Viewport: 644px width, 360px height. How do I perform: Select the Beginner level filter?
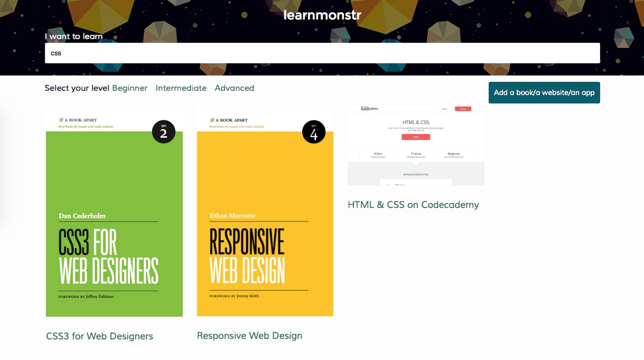[x=130, y=88]
